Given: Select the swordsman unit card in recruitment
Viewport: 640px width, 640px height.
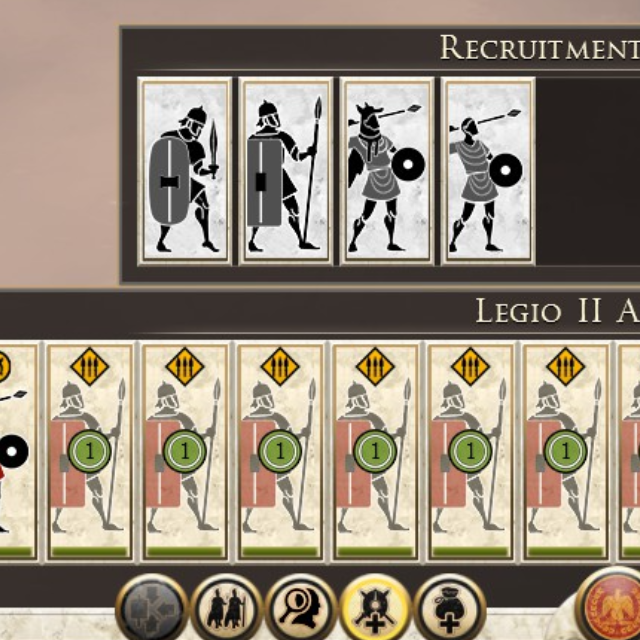Looking at the screenshot, I should (x=185, y=171).
